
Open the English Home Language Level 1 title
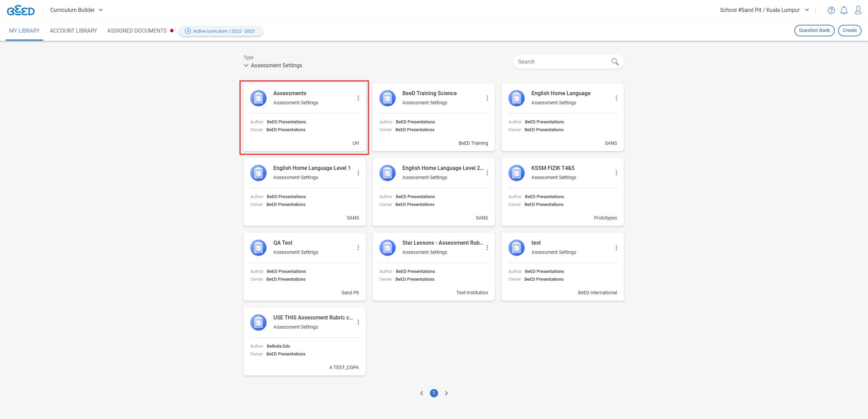[x=312, y=168]
